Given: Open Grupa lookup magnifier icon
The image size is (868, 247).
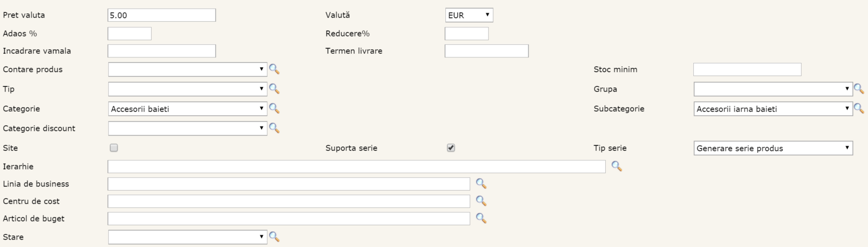Looking at the screenshot, I should tap(859, 89).
